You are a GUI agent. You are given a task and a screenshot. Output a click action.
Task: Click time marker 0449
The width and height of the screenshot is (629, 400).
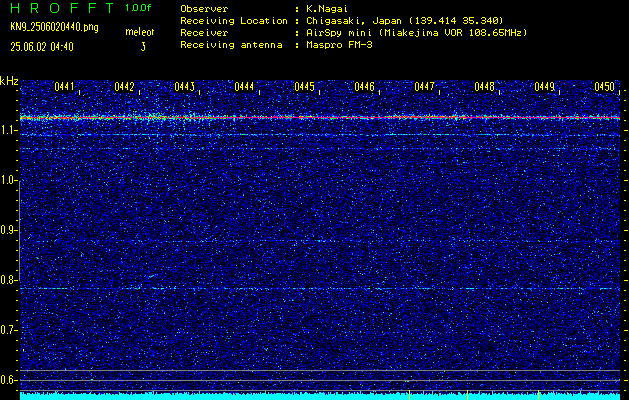click(545, 87)
